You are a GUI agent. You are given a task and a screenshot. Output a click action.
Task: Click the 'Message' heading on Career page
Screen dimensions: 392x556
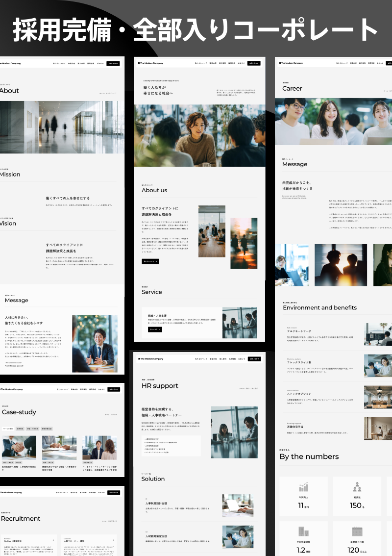click(294, 164)
